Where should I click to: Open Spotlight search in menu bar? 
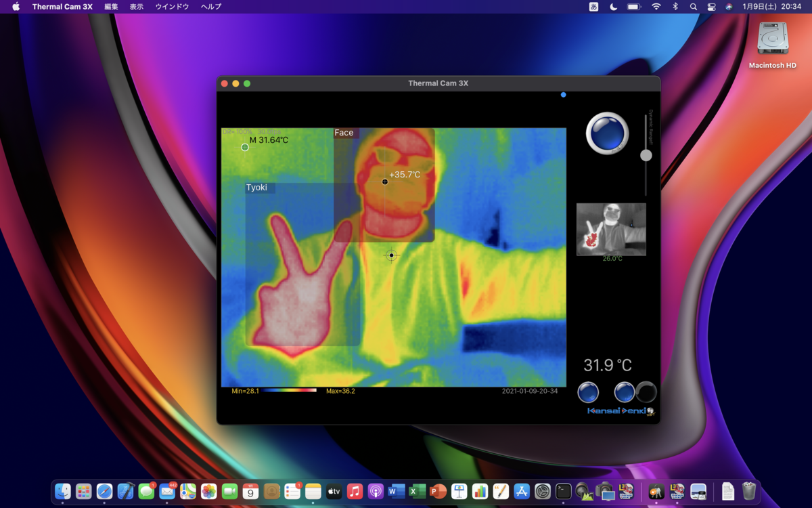(x=694, y=7)
